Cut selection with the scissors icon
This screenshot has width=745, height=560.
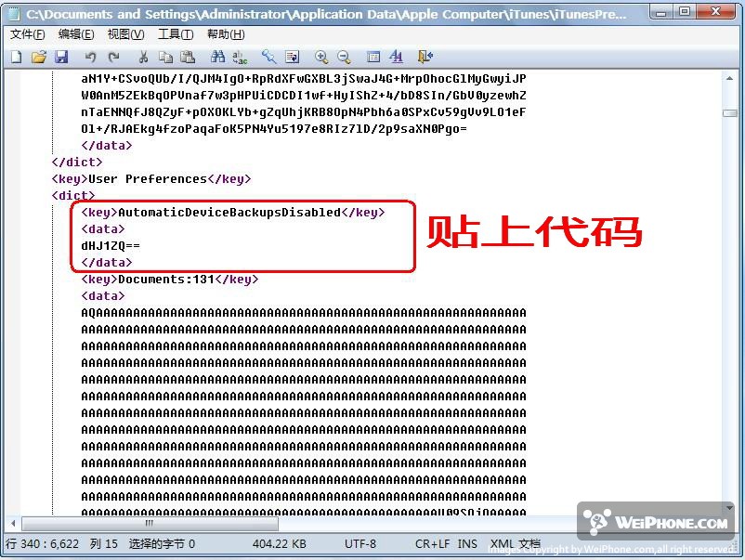(x=143, y=57)
